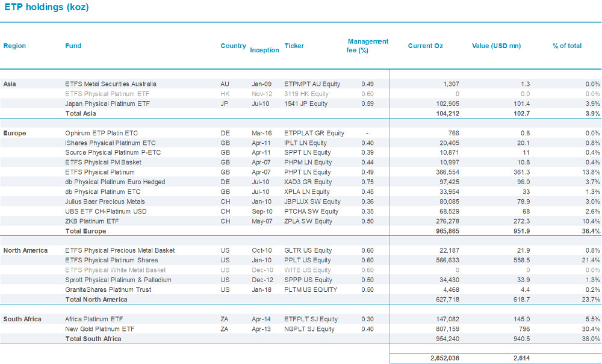Select the "North America" region label
This screenshot has height=364, width=602.
(25, 251)
